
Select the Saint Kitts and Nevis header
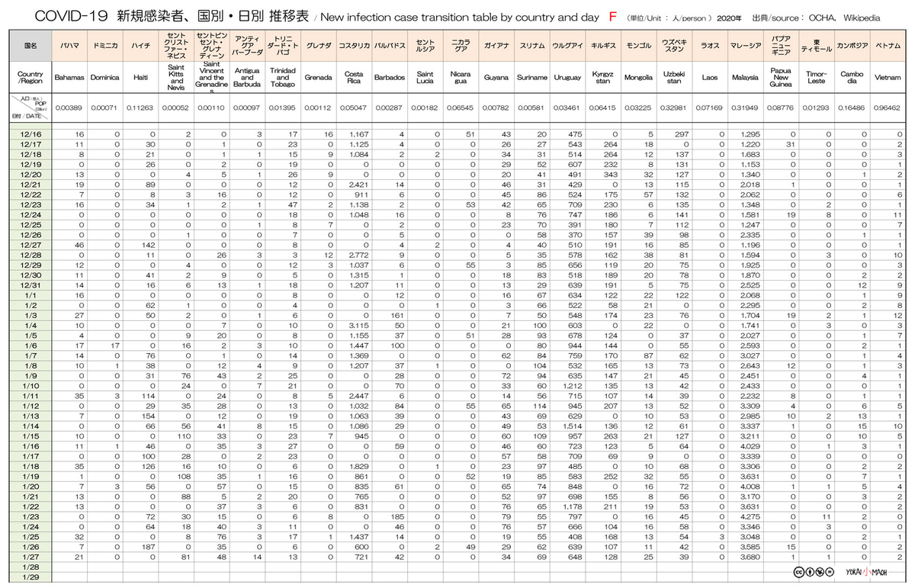coord(176,78)
